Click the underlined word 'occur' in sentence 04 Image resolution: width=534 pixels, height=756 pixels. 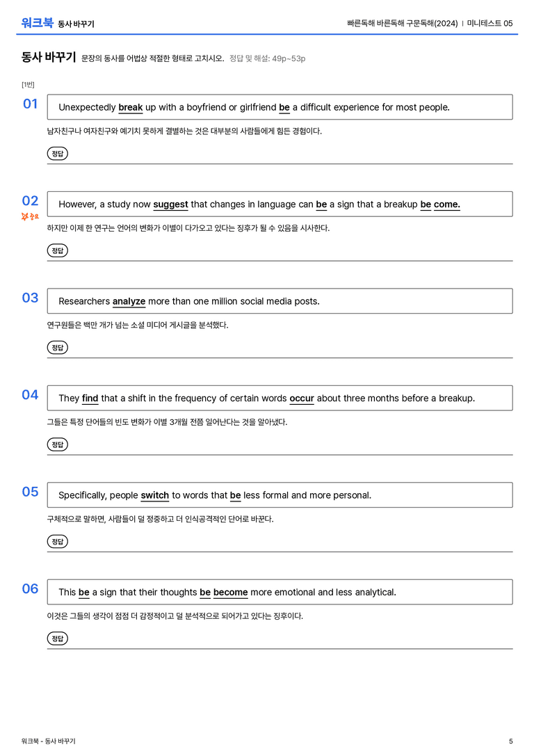(302, 399)
